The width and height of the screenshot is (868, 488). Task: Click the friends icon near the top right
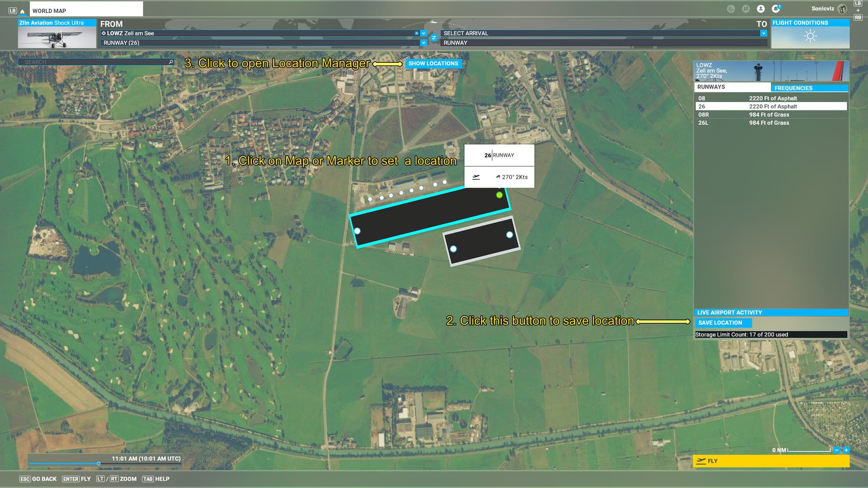pyautogui.click(x=746, y=9)
